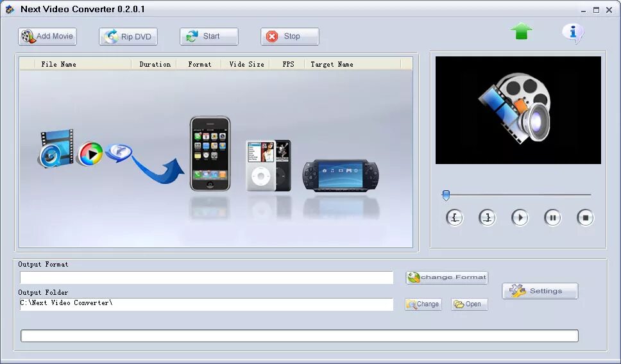Open the Rip DVD function

click(x=128, y=37)
